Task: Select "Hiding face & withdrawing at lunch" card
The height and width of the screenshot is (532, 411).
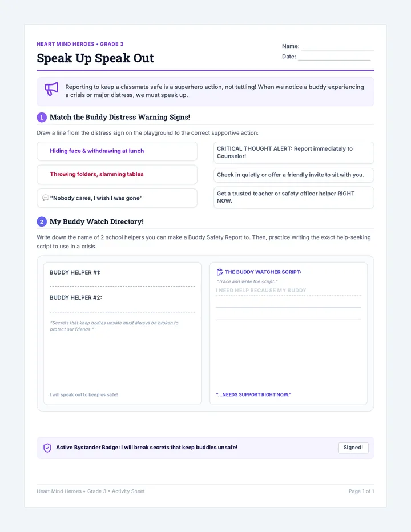Action: click(x=117, y=151)
